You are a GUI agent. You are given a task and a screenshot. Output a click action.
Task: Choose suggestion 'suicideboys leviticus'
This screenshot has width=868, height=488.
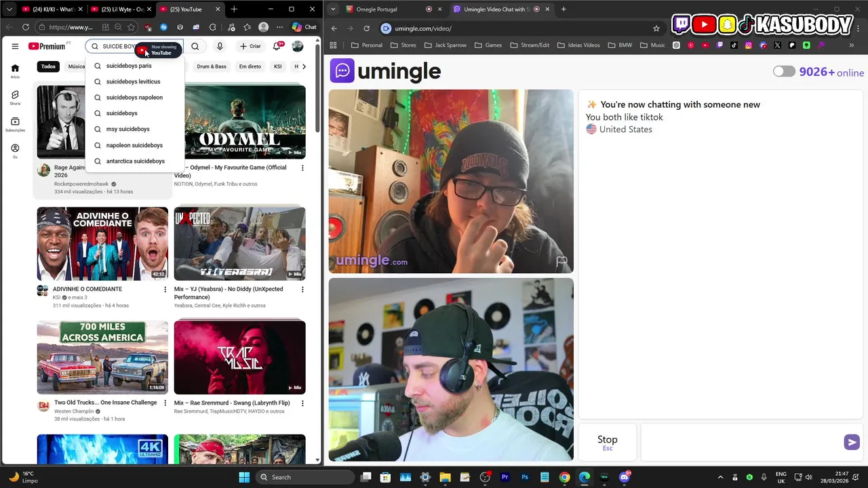[133, 81]
